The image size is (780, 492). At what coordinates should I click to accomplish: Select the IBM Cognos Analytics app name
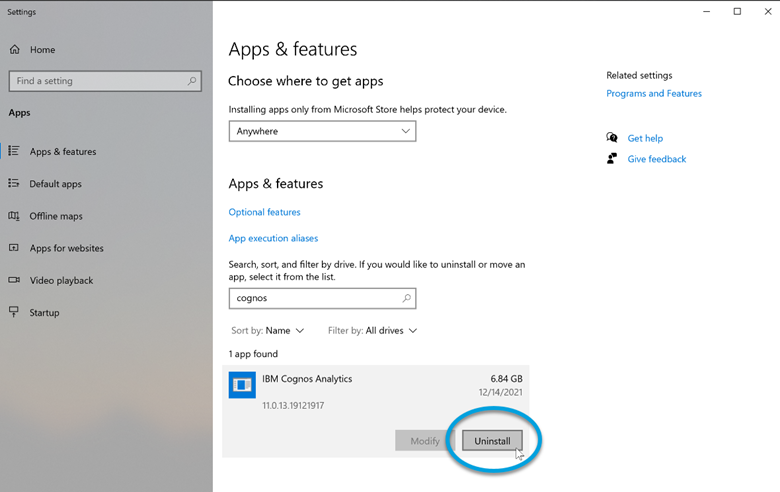pos(307,379)
